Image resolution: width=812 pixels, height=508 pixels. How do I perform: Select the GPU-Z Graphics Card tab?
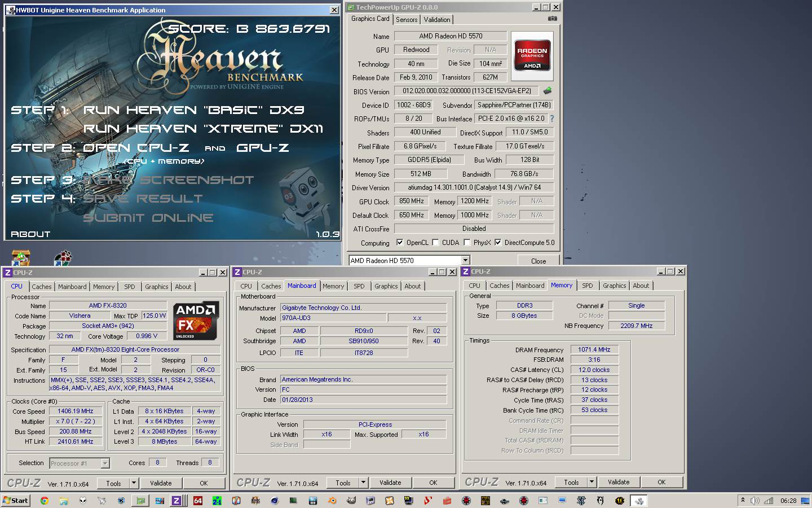(370, 19)
